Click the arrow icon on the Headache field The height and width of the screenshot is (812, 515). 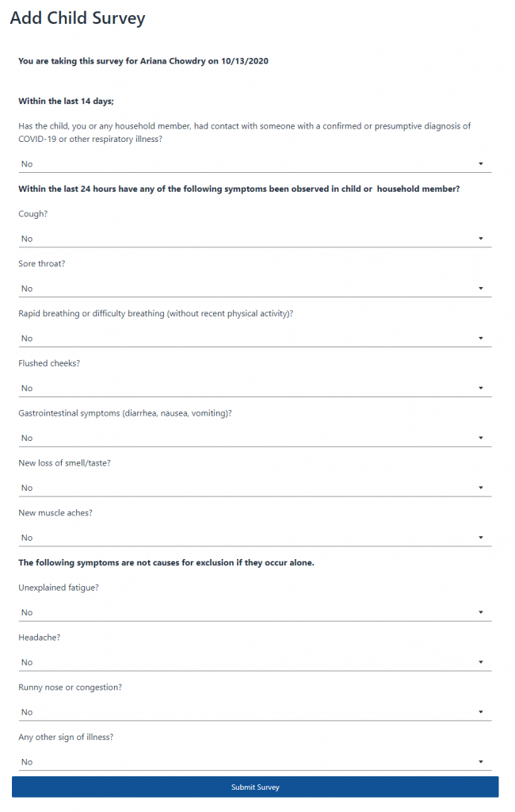click(481, 662)
